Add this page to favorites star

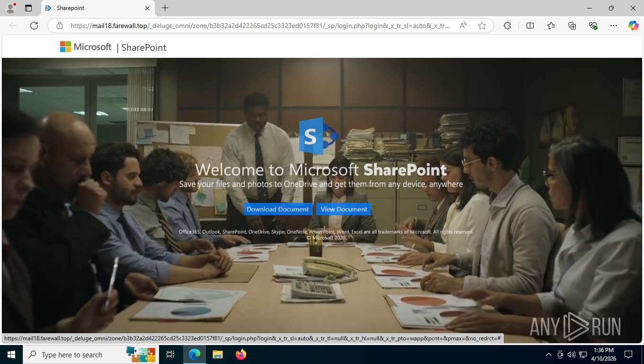tap(482, 26)
